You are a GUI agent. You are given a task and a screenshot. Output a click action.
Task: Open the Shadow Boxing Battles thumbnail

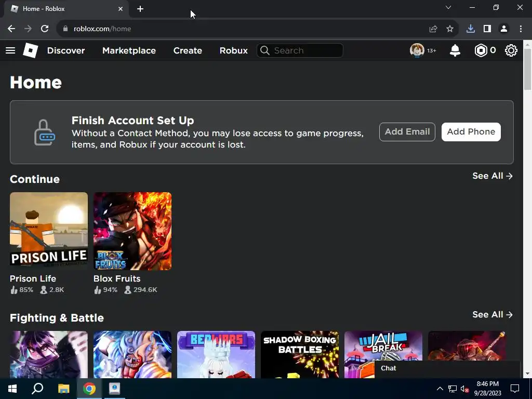click(300, 354)
